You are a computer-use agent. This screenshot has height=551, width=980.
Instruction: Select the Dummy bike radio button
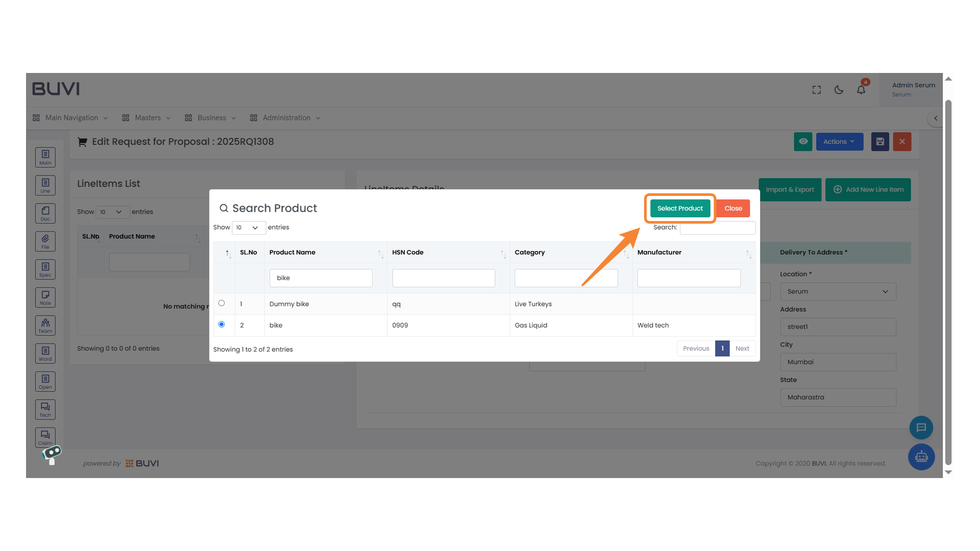(222, 303)
